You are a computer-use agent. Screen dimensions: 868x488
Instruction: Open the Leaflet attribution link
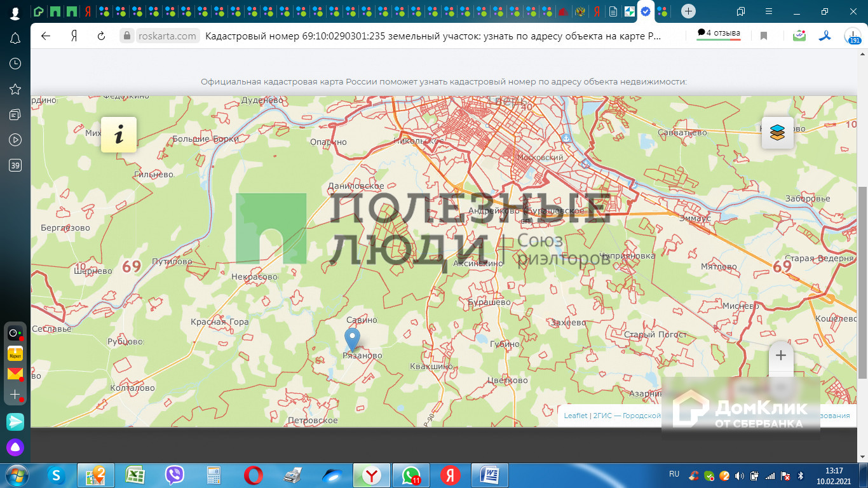576,416
